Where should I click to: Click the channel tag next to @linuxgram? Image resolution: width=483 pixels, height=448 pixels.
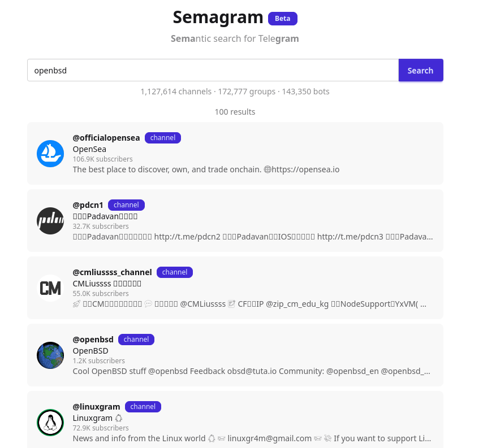pos(143,407)
